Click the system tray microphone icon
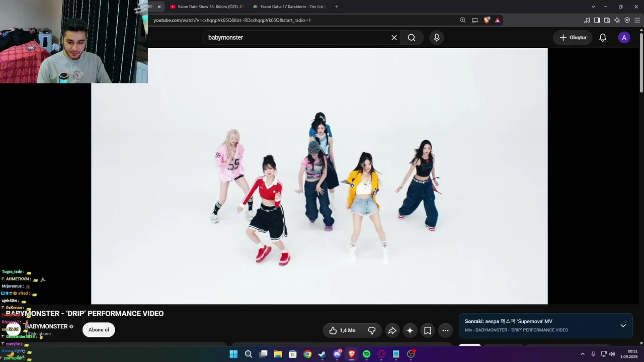Screen dimensions: 644x362 click(x=594, y=354)
